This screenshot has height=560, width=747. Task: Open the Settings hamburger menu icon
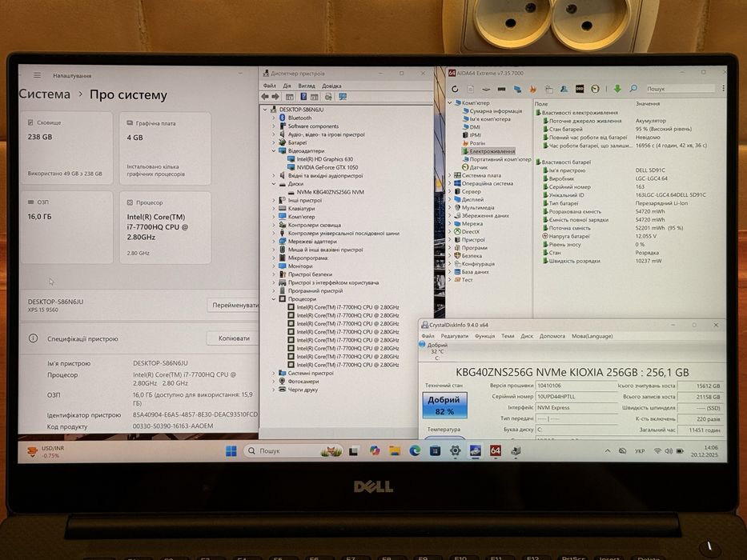coord(37,75)
